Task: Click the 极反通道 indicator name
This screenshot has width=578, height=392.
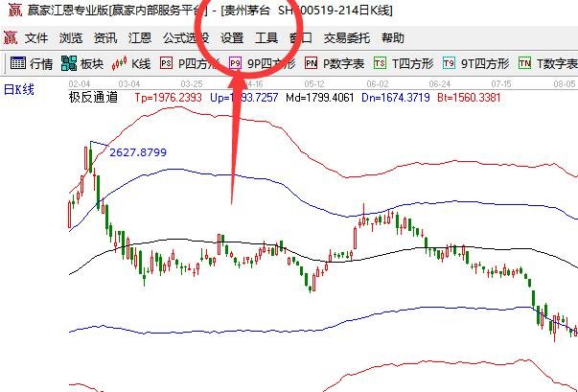Action: [93, 98]
